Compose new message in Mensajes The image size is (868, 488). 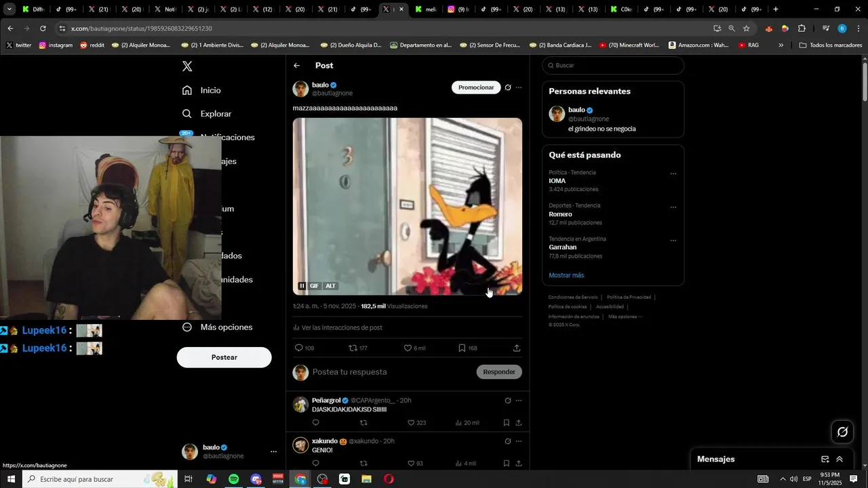(x=825, y=459)
